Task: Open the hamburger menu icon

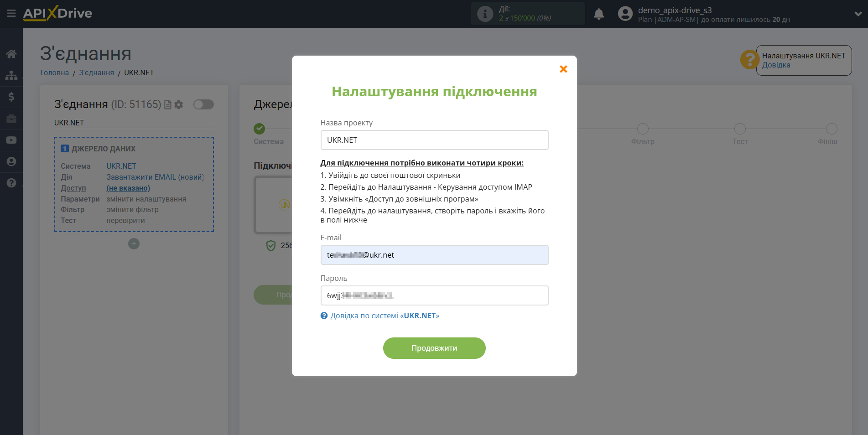Action: tap(11, 14)
